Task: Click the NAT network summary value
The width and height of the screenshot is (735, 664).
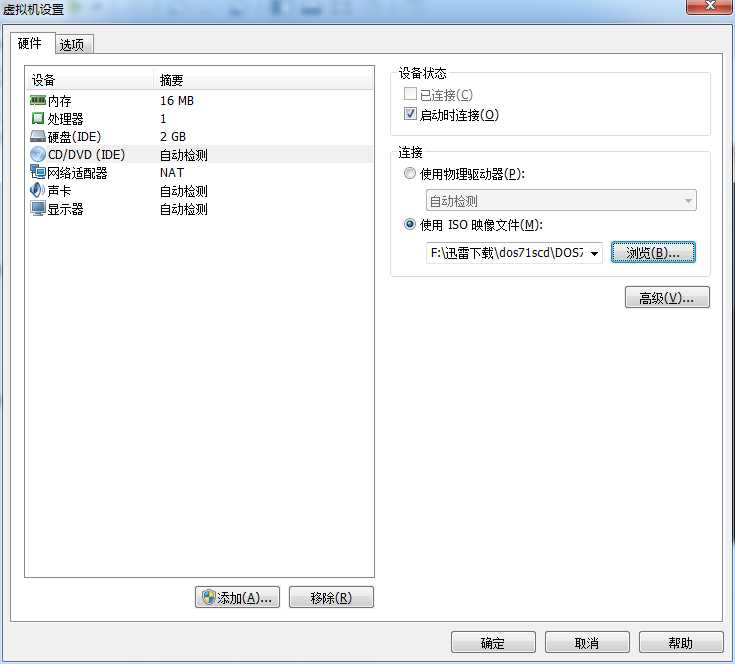Action: click(172, 173)
